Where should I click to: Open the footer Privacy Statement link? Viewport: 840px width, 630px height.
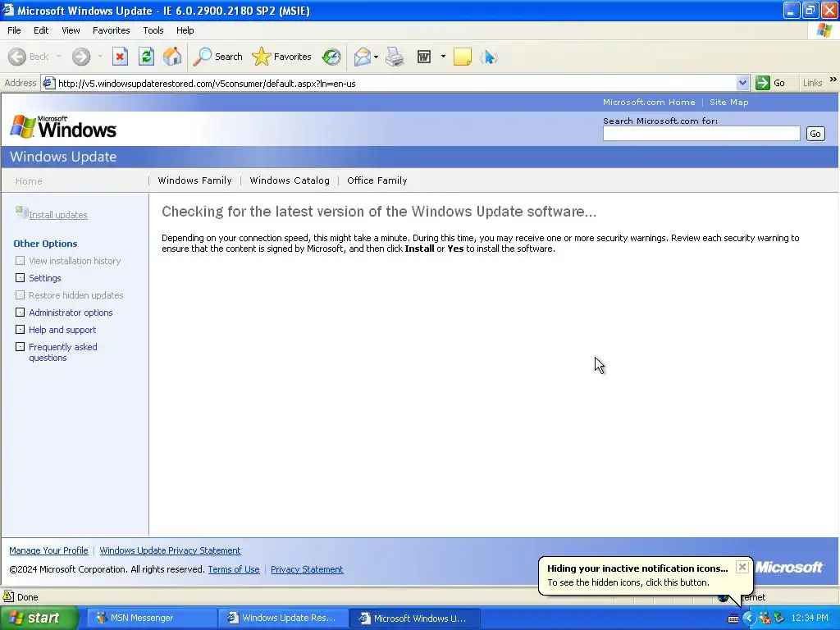[x=307, y=569]
